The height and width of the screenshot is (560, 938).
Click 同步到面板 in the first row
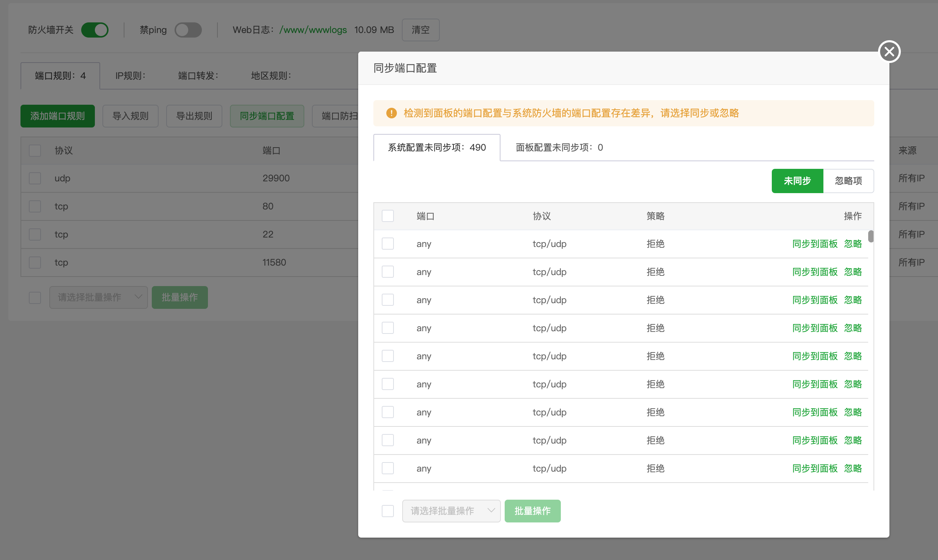tap(815, 244)
